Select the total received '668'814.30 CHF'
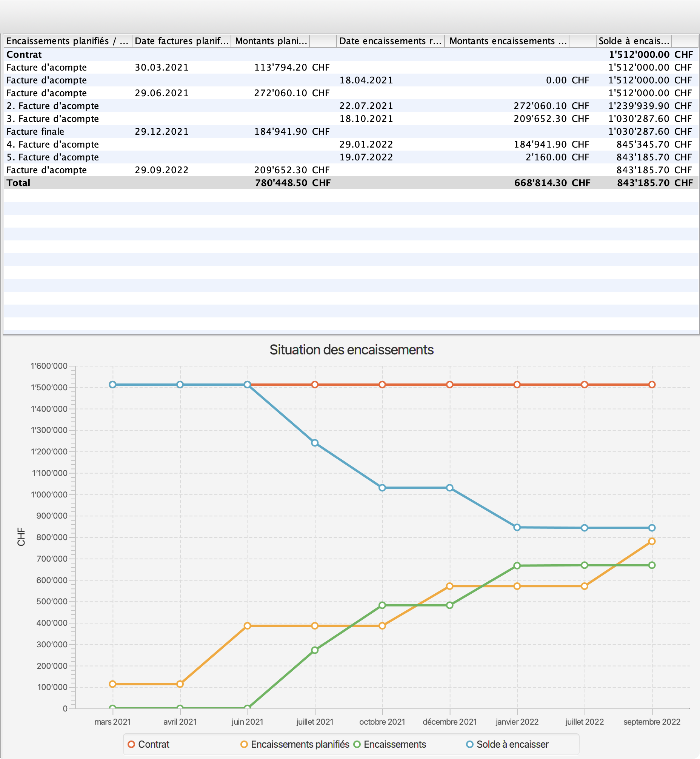Screen dimensions: 700x759 click(x=552, y=183)
